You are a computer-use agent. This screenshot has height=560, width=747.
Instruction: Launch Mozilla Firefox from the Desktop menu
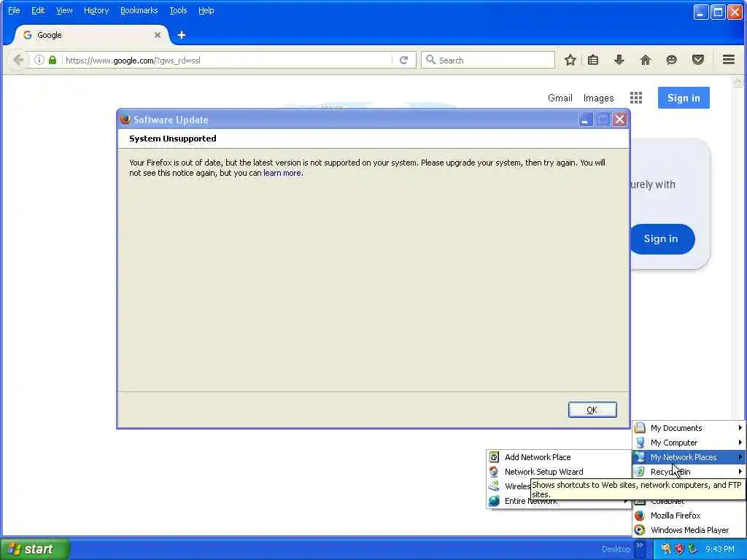pyautogui.click(x=689, y=516)
